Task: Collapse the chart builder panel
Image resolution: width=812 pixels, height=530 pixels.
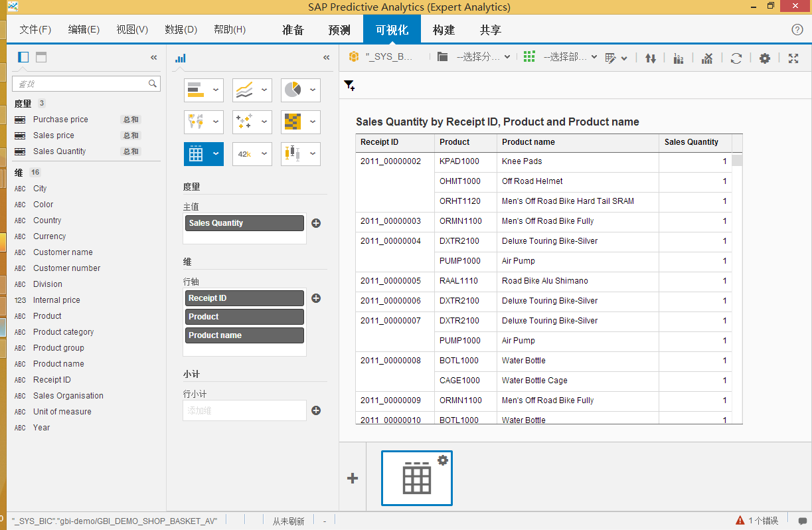Action: pyautogui.click(x=327, y=58)
